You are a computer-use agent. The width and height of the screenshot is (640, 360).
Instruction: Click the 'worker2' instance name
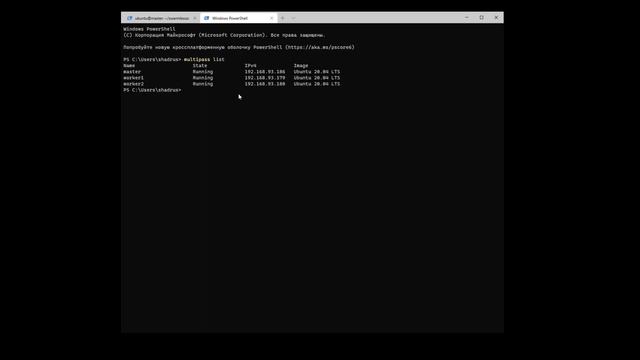[133, 84]
